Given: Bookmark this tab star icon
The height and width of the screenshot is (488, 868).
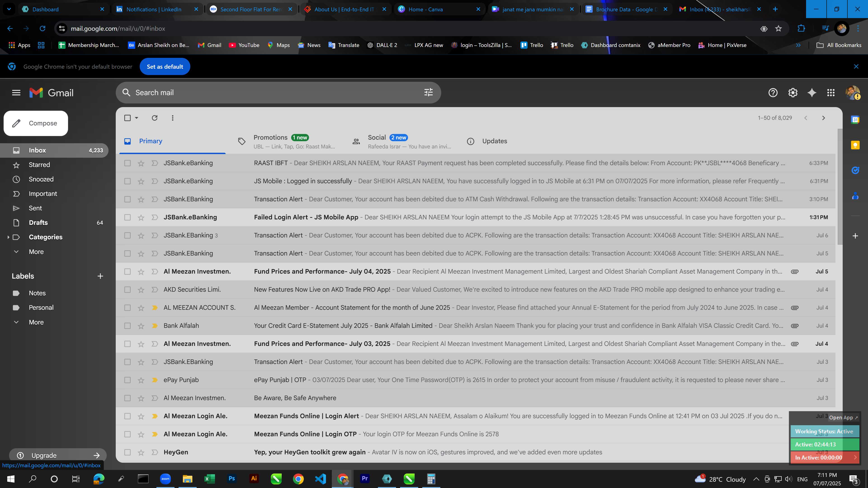Looking at the screenshot, I should pyautogui.click(x=778, y=29).
